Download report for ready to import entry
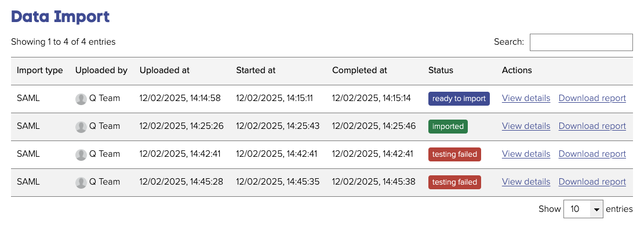Viewport: 644px width, 227px height. point(592,98)
